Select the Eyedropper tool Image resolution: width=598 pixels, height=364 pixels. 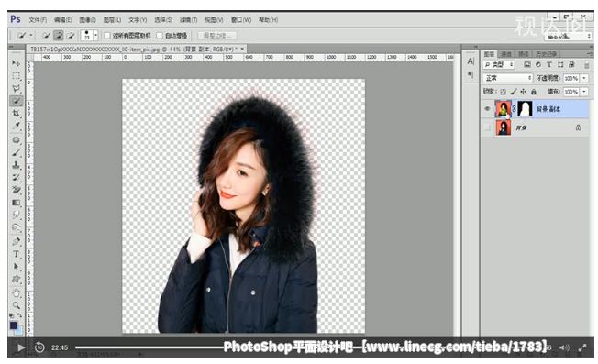coord(16,126)
